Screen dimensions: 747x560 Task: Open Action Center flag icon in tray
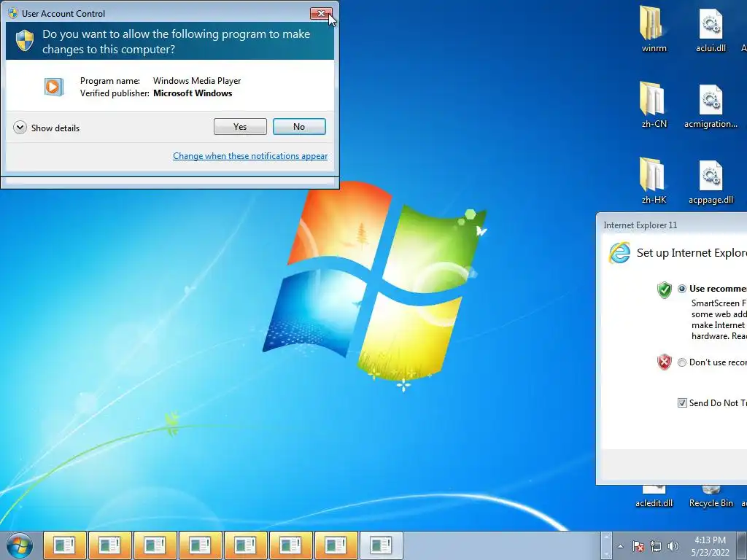tap(638, 546)
